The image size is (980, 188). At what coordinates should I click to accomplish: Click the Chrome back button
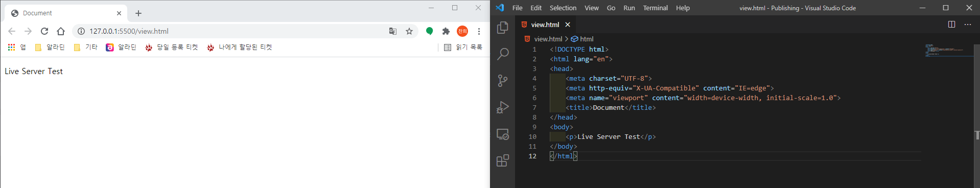coord(12,31)
